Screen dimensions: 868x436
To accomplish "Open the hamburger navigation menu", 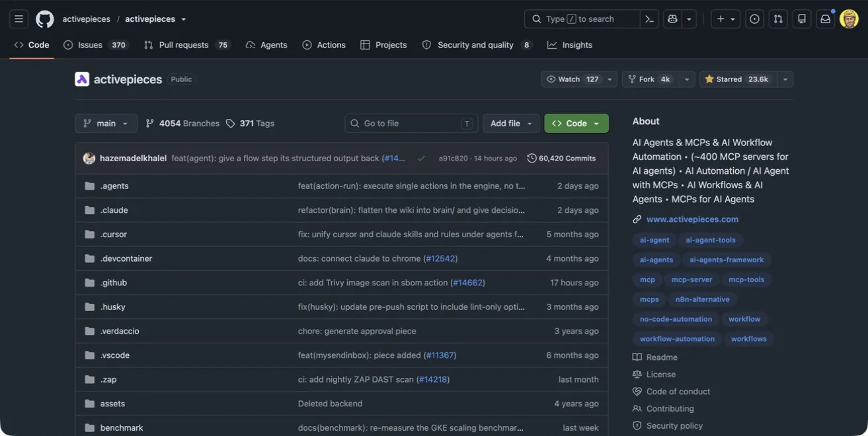I will [x=19, y=19].
